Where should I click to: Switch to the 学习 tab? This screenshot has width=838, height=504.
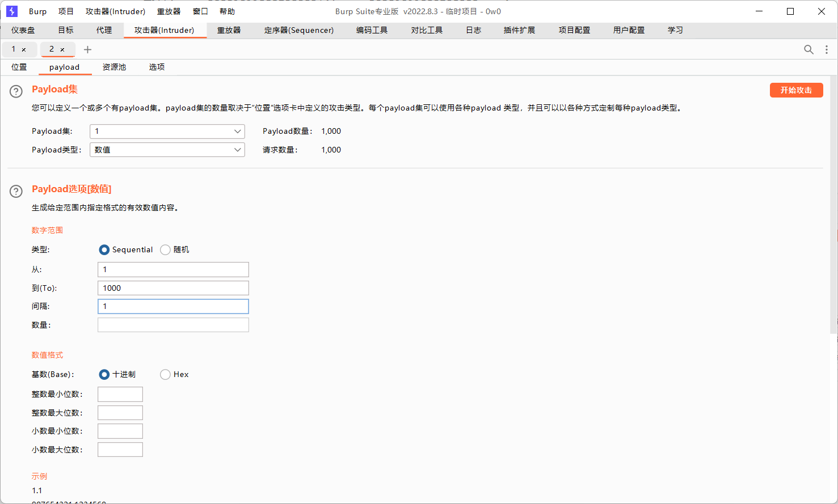675,30
